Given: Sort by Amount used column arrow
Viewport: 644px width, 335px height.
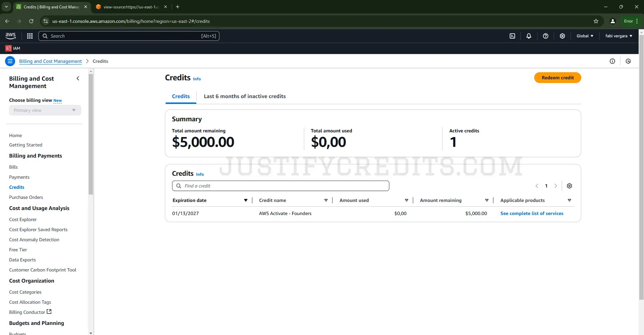Looking at the screenshot, I should click(406, 200).
